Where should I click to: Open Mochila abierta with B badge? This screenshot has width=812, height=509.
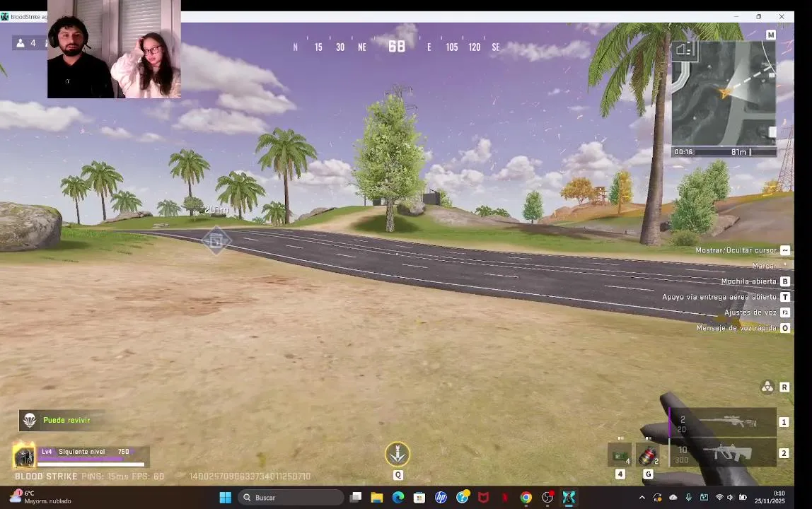click(755, 281)
